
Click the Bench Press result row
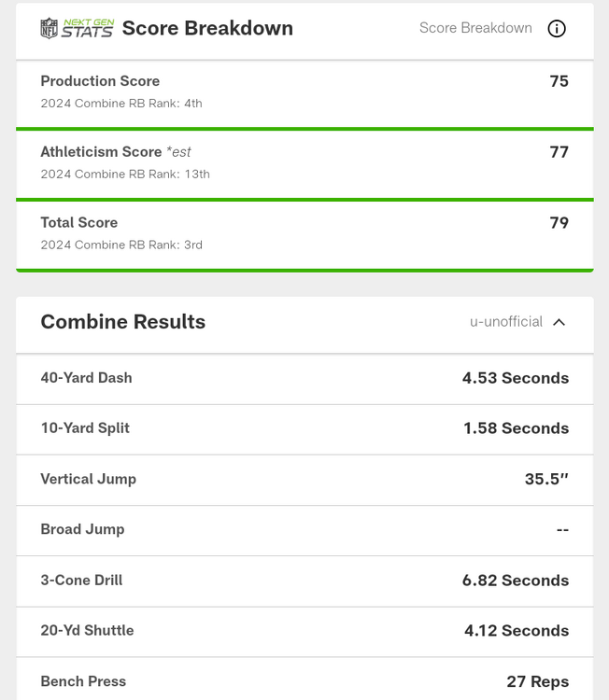304,681
